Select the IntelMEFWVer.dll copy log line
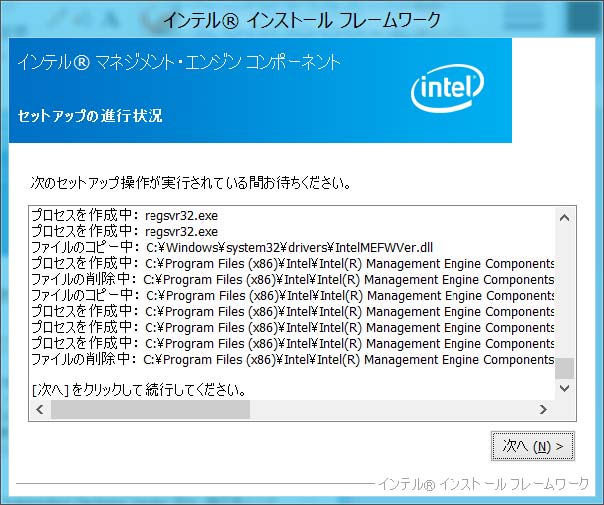This screenshot has width=604, height=505. point(232,247)
